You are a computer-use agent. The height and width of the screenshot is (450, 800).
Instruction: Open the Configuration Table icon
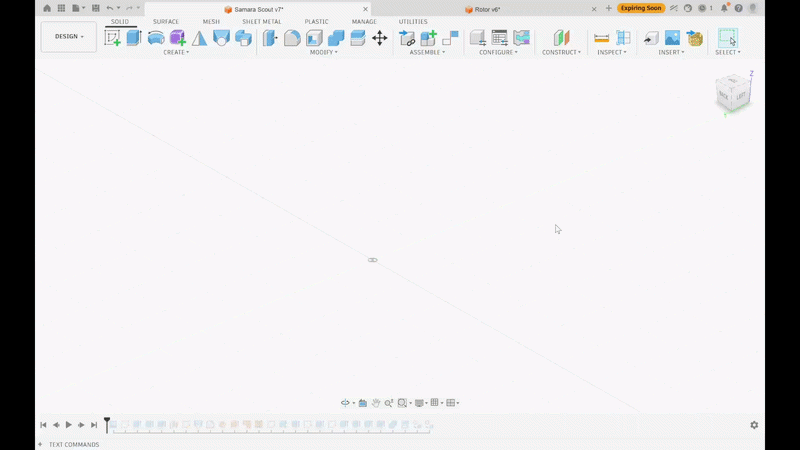coord(499,38)
